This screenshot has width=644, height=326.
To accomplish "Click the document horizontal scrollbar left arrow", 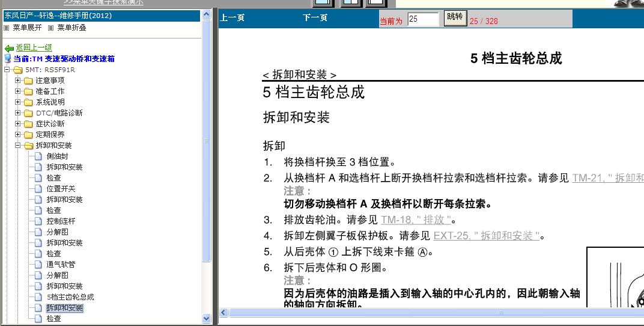I will point(223,312).
